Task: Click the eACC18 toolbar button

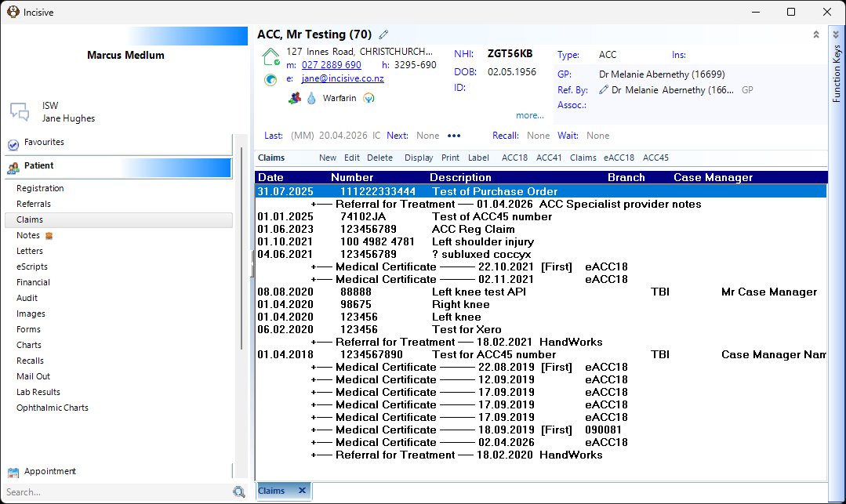Action: tap(619, 158)
